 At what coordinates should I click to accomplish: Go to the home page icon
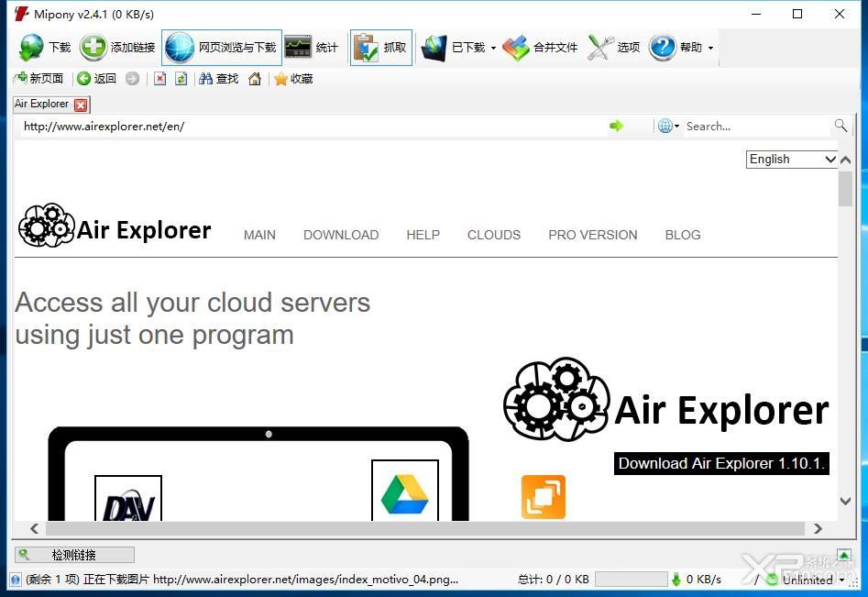[255, 79]
